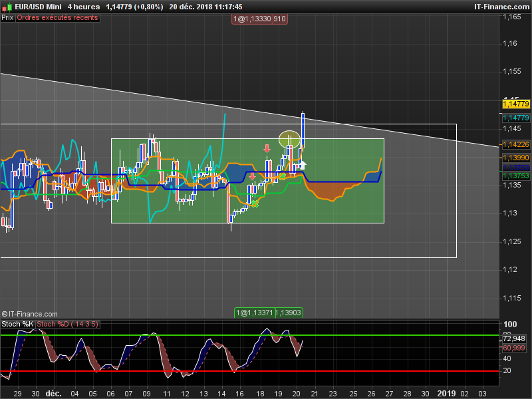
Task: Select the upper green X exit marker
Action: coord(282,176)
